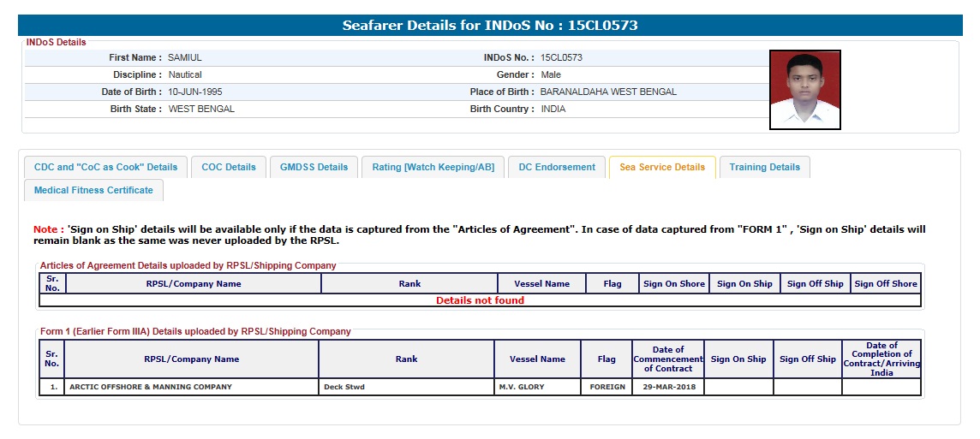This screenshot has width=980, height=439.
Task: Select the Sea Service Details tab
Action: [662, 167]
